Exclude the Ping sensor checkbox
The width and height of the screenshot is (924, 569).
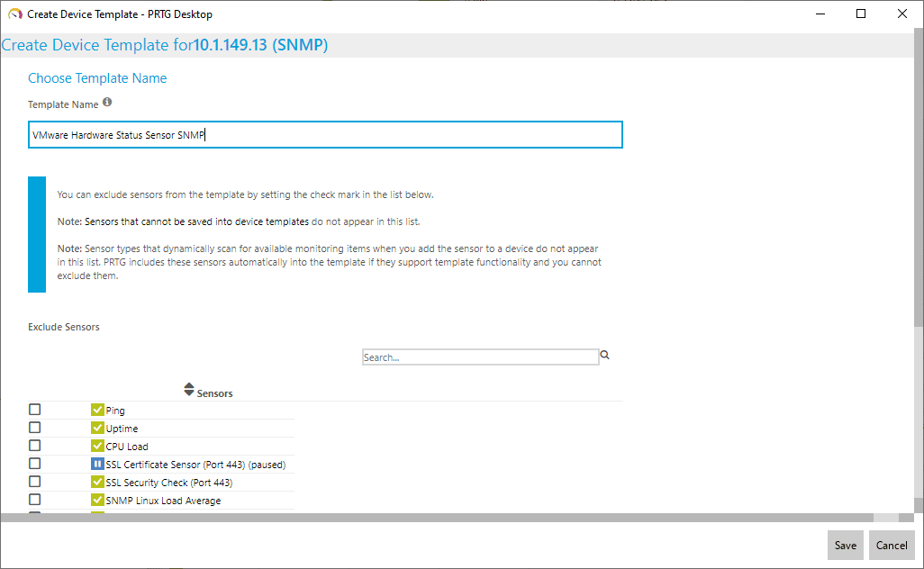(35, 410)
